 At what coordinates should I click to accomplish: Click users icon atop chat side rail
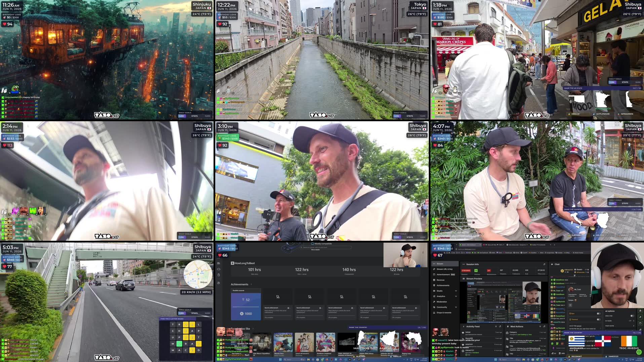pos(640,310)
